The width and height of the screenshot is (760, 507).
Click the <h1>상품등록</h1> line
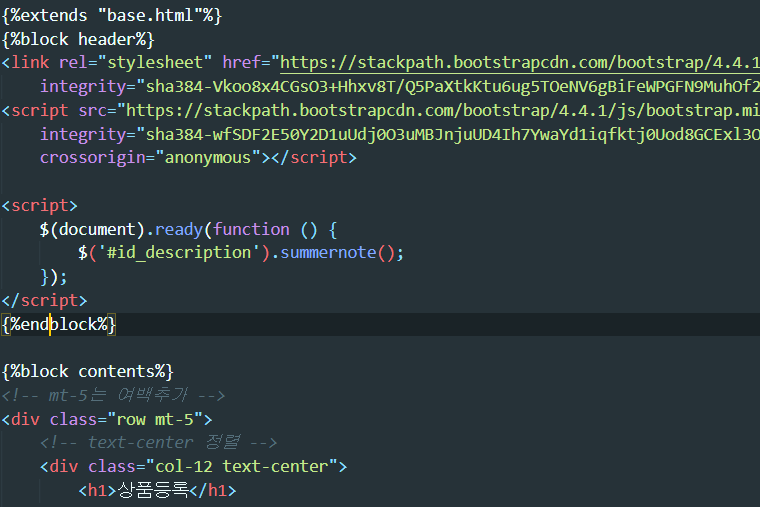tap(157, 491)
